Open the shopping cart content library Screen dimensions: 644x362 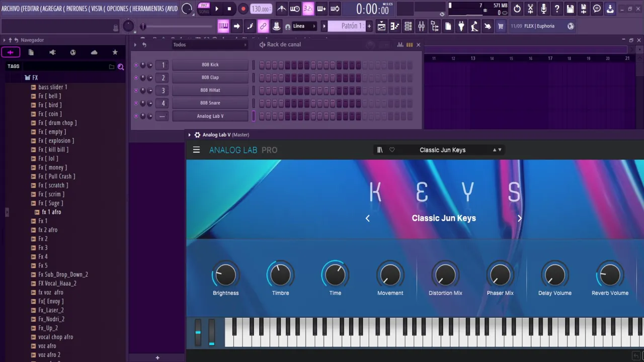click(501, 26)
